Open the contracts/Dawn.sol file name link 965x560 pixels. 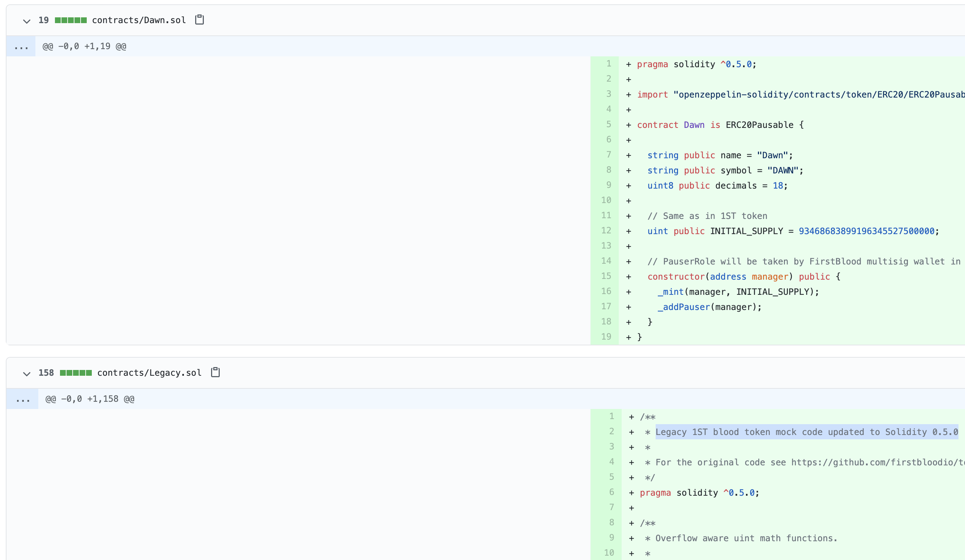[139, 20]
